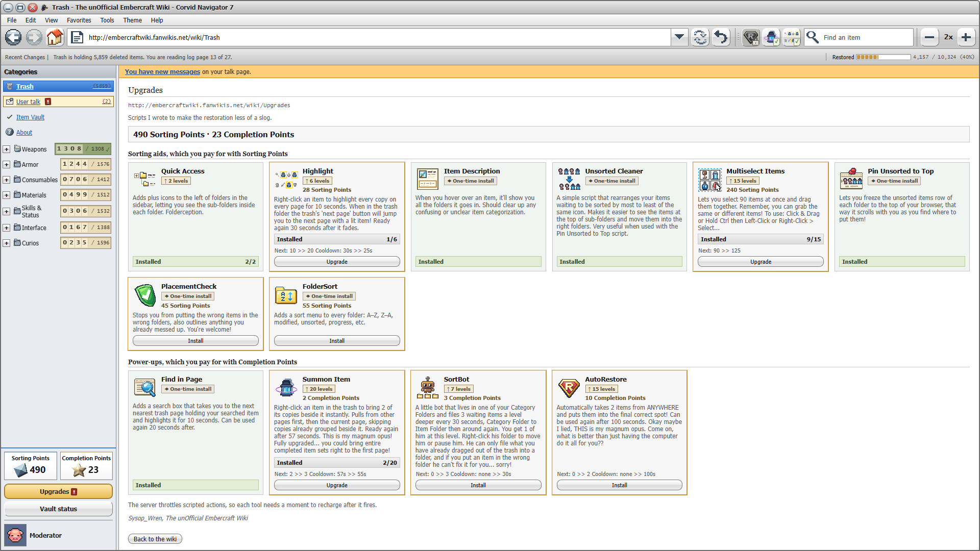Expand the Materials category folder
This screenshot has height=551, width=980.
tap(7, 195)
